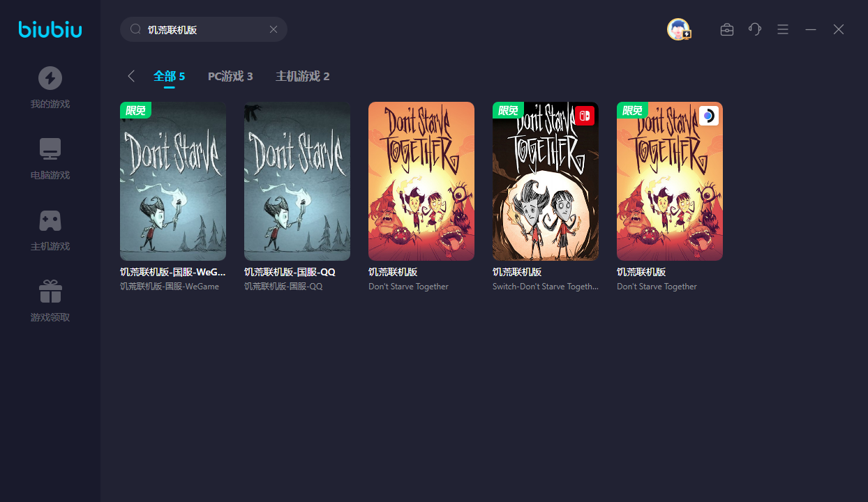Viewport: 868px width, 502px height.
Task: Clear the search box text
Action: (x=274, y=29)
